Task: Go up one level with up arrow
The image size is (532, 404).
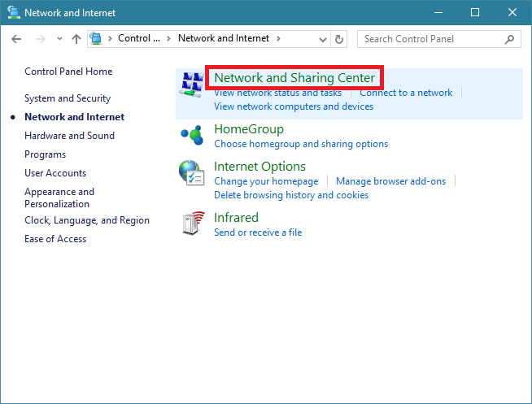Action: [76, 39]
